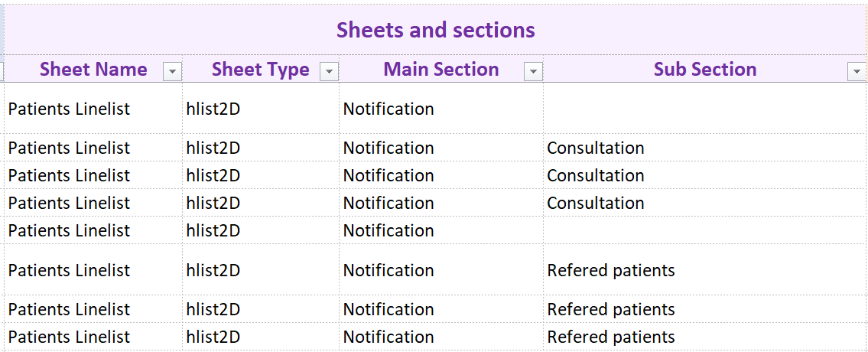
Task: Open the Sheet Type filter dropdown
Action: tap(329, 72)
